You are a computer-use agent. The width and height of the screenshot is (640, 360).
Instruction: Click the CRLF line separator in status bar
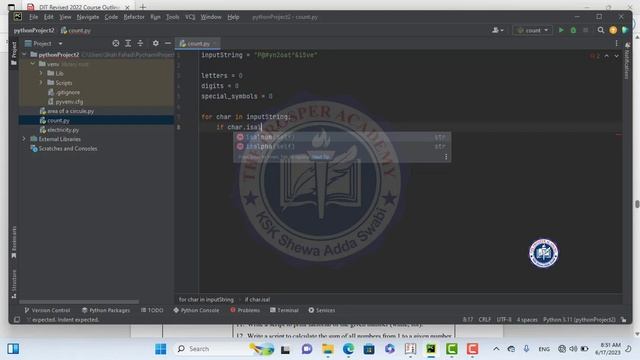pyautogui.click(x=484, y=320)
